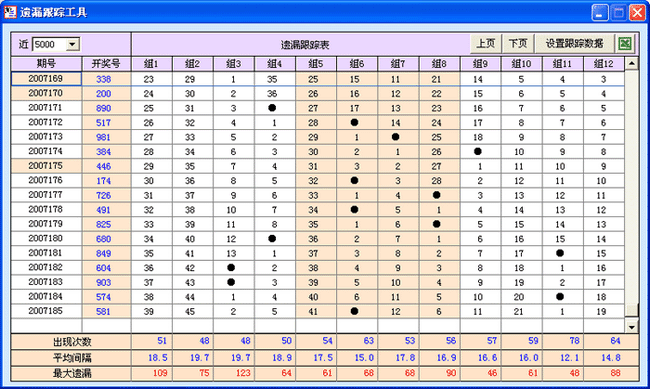Click the 上页 button
The height and width of the screenshot is (389, 650).
tap(485, 44)
